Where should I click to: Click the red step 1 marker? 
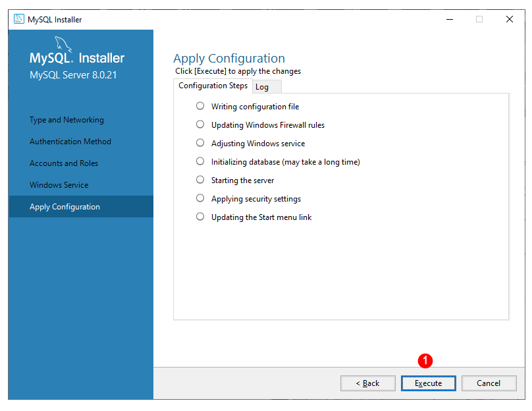[x=425, y=361]
